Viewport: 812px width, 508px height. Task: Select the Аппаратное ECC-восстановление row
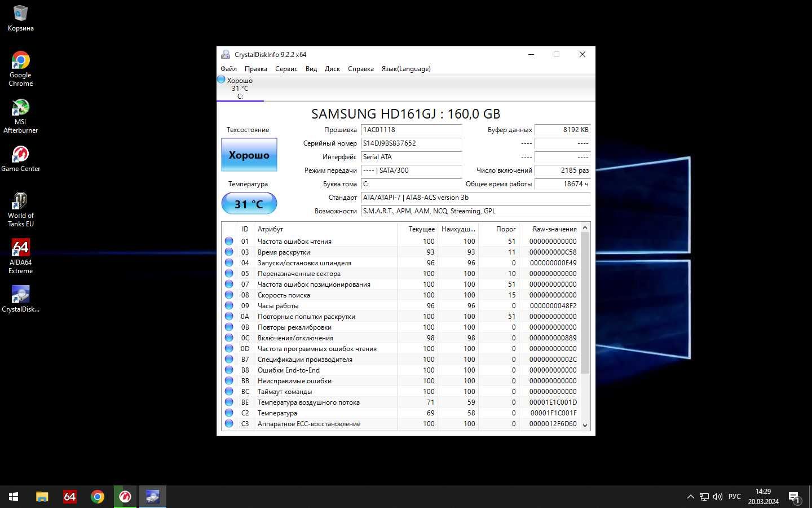(x=401, y=423)
